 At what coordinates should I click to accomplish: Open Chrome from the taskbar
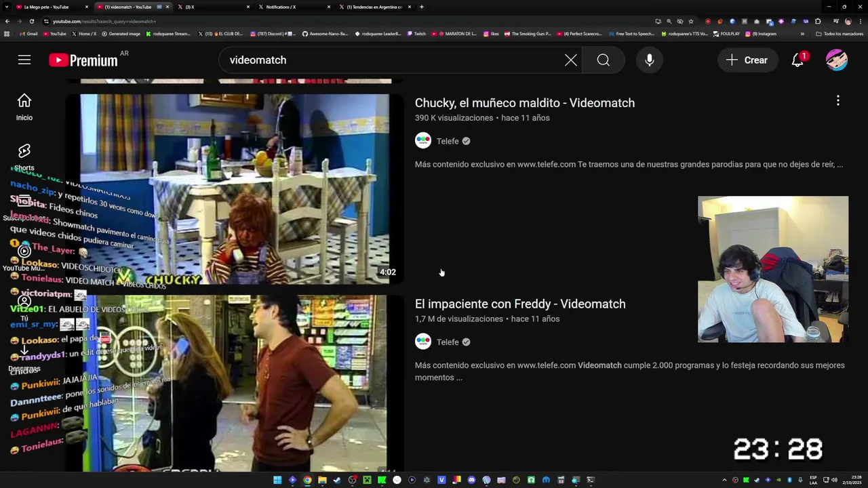click(x=307, y=480)
